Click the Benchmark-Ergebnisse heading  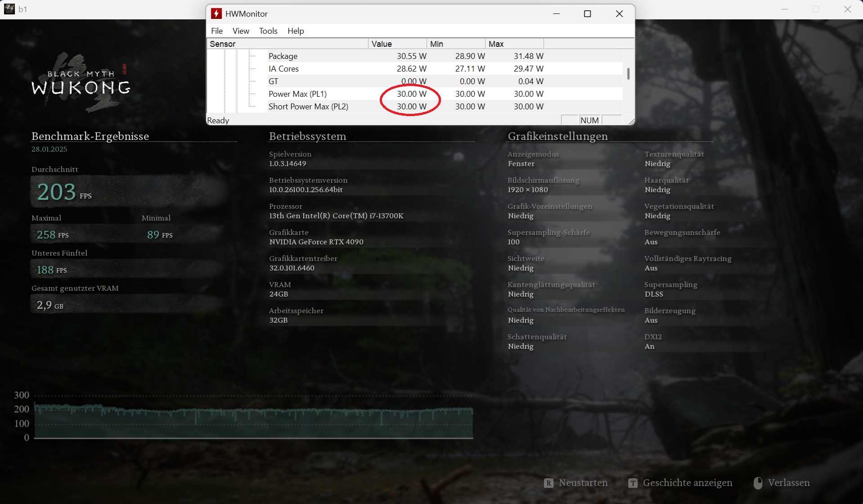coord(90,136)
